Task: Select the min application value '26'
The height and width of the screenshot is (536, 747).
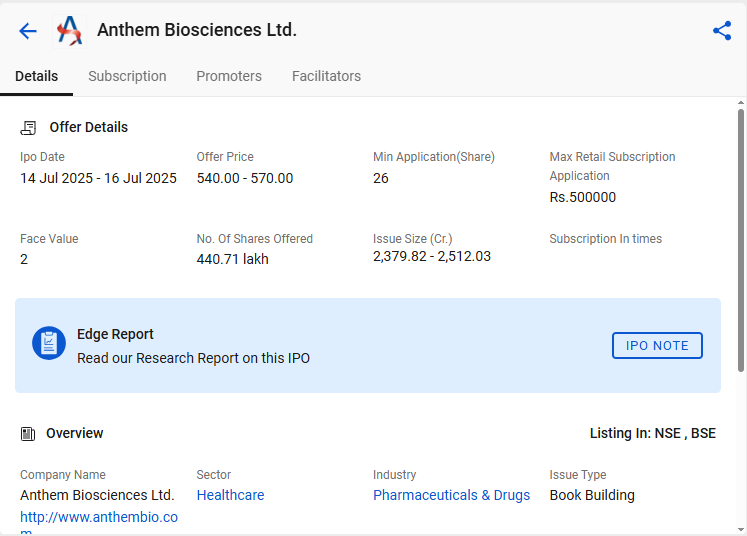Action: pyautogui.click(x=381, y=178)
